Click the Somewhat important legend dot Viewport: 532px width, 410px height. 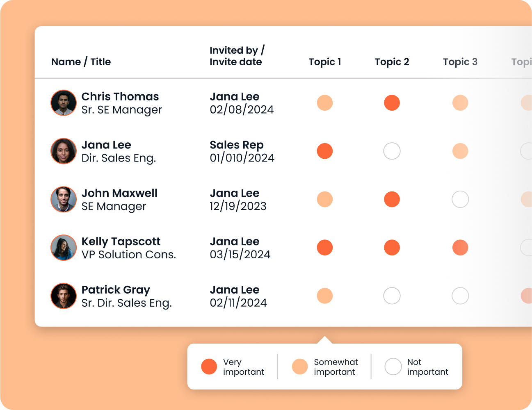click(x=300, y=367)
